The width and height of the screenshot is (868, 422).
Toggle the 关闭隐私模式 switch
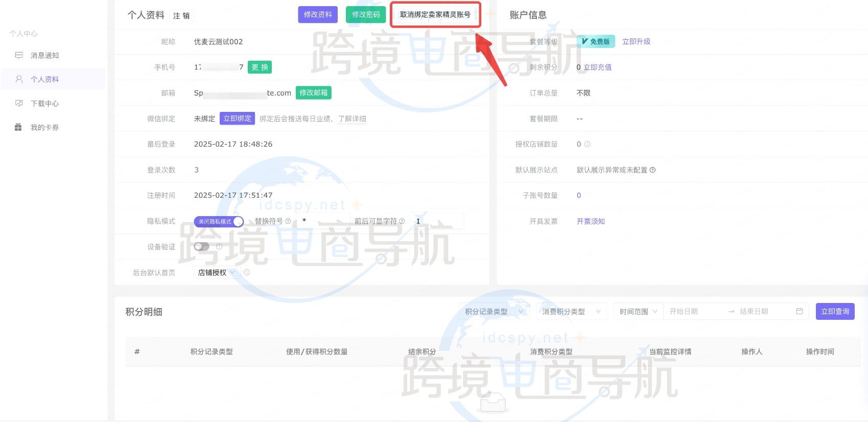219,221
